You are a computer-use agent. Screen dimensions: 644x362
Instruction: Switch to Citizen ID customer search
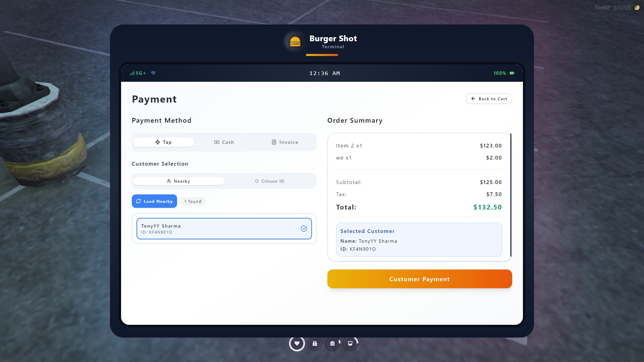(270, 181)
